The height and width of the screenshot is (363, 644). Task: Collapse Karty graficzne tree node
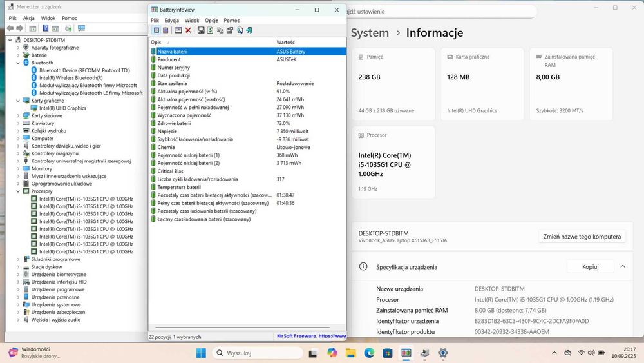click(x=18, y=101)
